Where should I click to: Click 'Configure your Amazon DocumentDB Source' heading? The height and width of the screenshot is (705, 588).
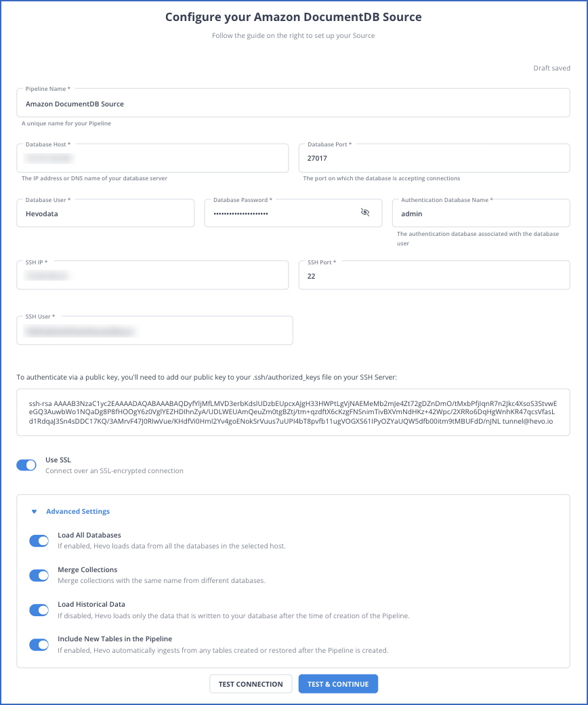(x=293, y=17)
